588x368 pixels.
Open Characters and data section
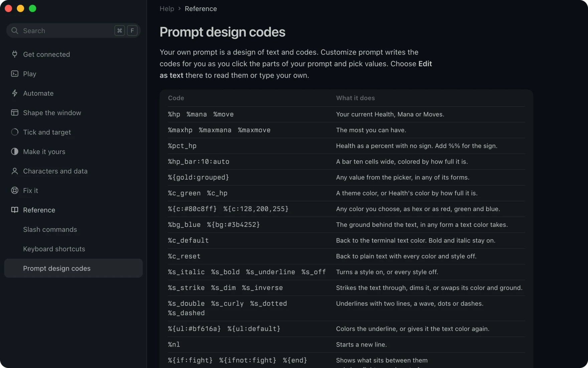[x=73, y=171]
